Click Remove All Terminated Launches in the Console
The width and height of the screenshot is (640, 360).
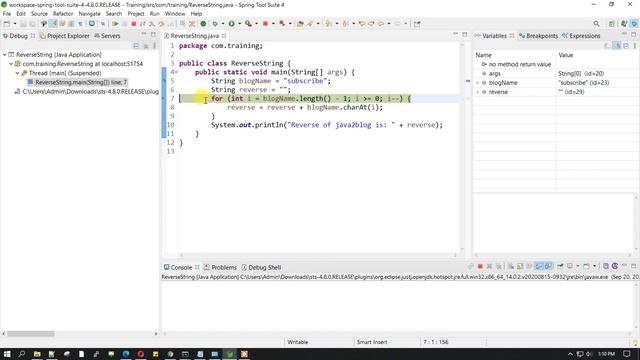[498, 266]
